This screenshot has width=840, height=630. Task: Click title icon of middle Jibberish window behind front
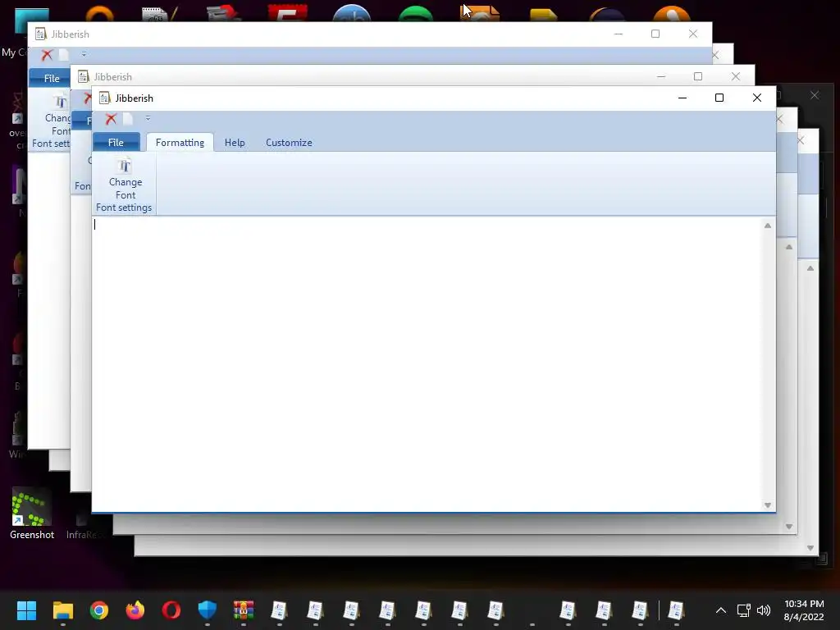[83, 76]
